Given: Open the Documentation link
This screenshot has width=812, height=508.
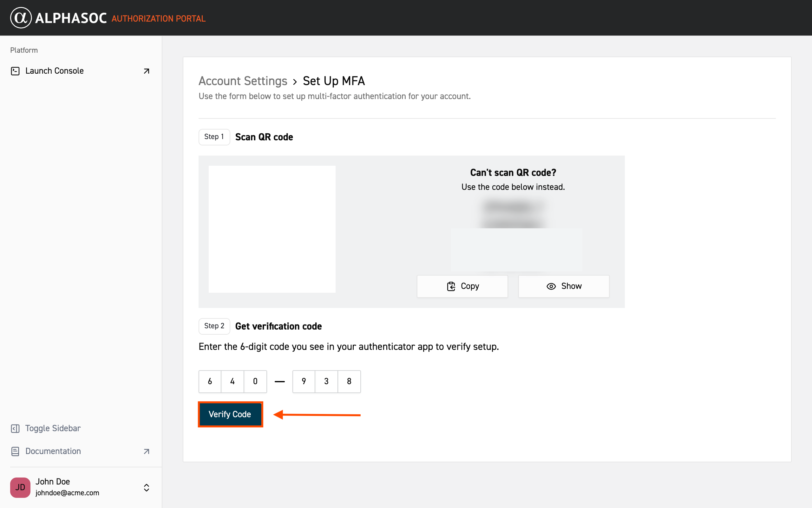Looking at the screenshot, I should (80, 451).
